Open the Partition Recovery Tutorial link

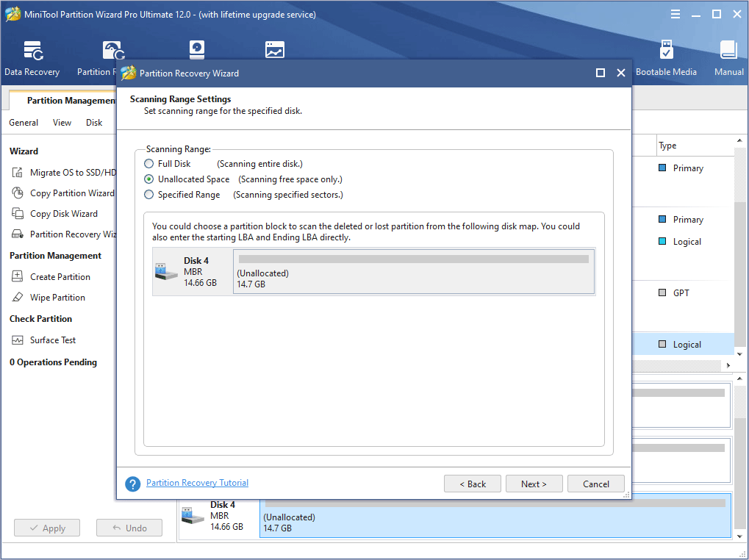(197, 483)
